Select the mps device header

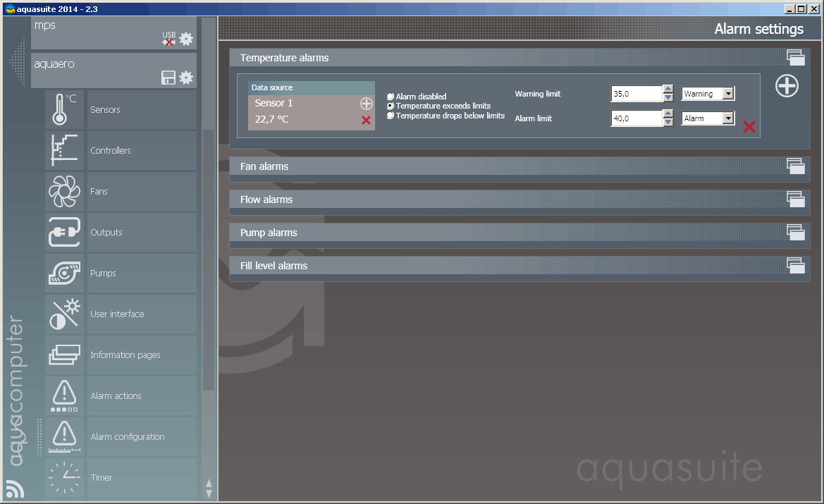(x=113, y=33)
